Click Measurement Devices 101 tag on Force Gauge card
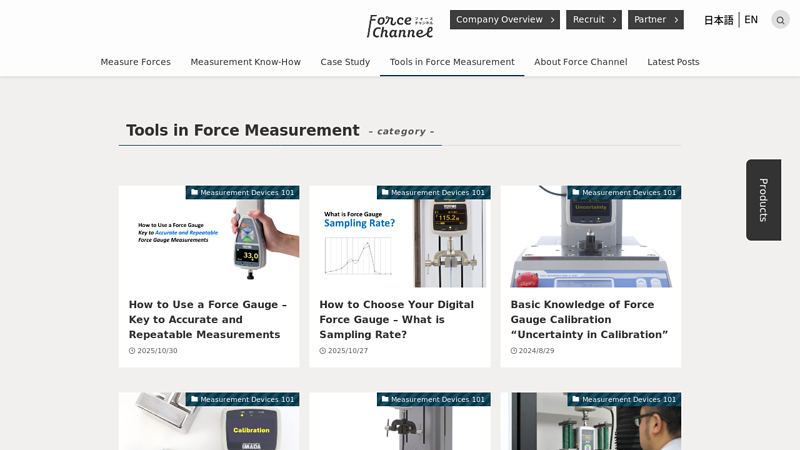The width and height of the screenshot is (800, 450). tap(242, 192)
